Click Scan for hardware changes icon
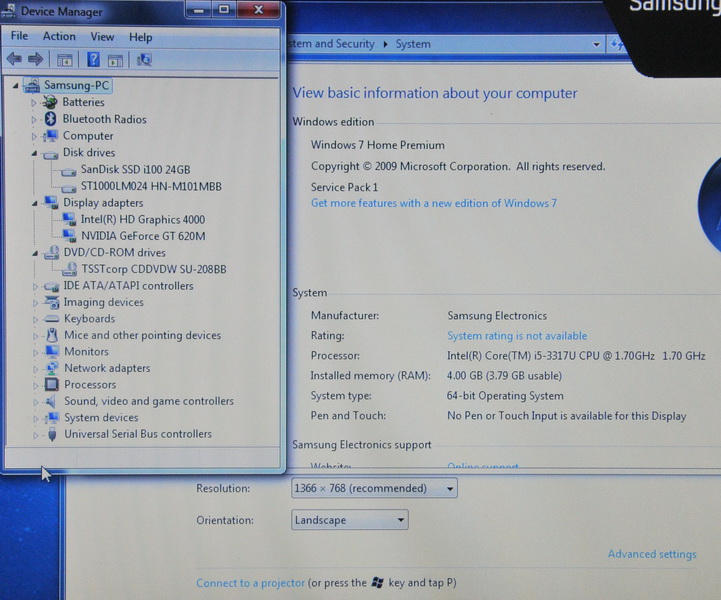 [x=144, y=60]
